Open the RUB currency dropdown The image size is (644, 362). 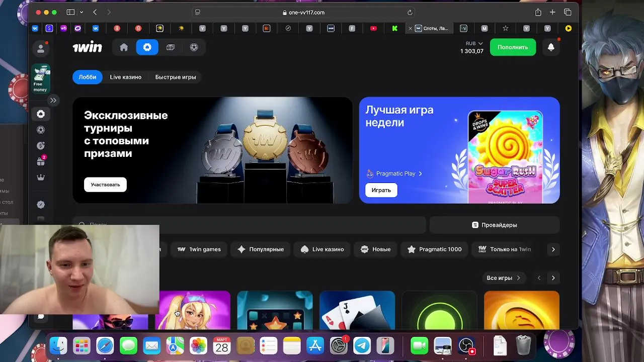click(474, 44)
